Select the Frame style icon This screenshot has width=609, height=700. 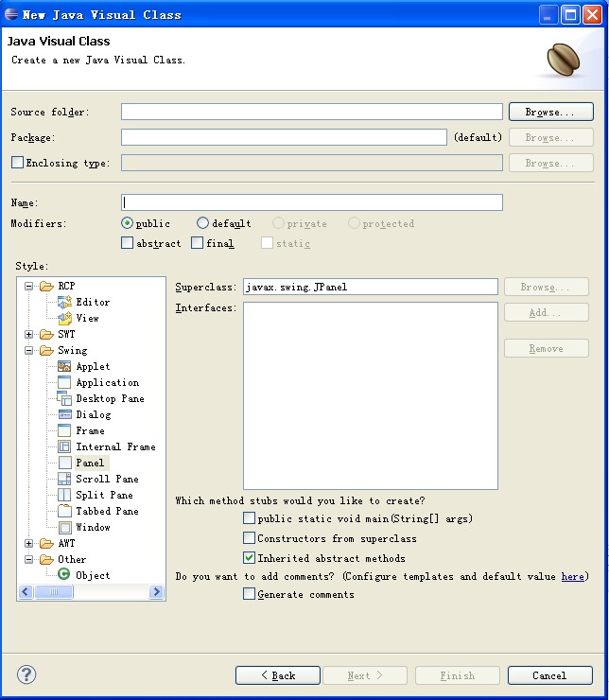(x=64, y=430)
